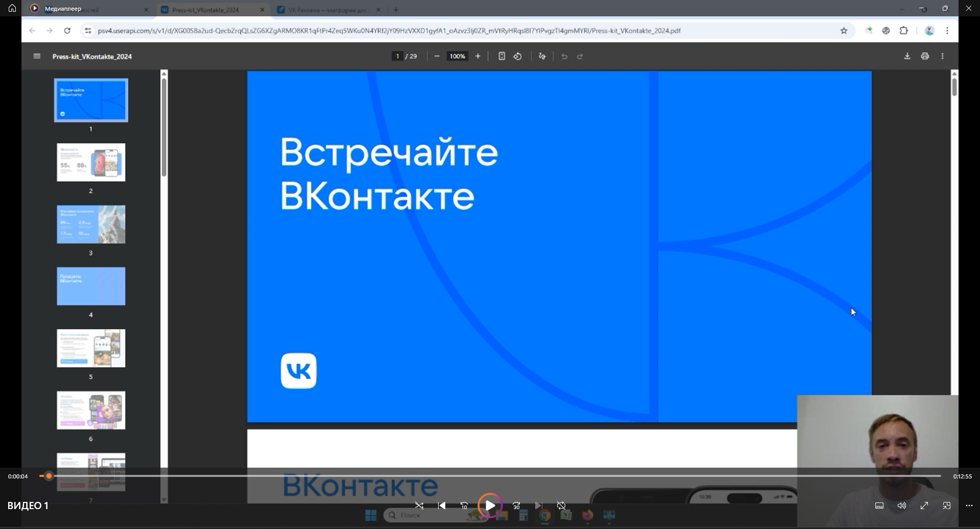This screenshot has width=980, height=529.
Task: Switch to the Press-kit_VKontakte_2024 tab
Action: (206, 10)
